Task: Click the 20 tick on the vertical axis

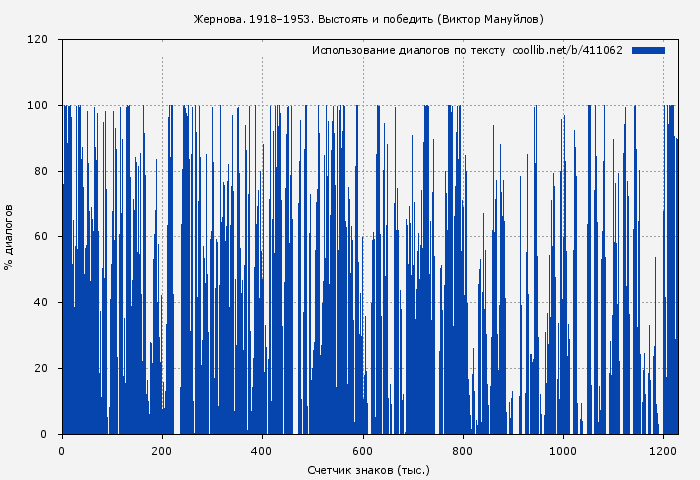Action: point(41,369)
